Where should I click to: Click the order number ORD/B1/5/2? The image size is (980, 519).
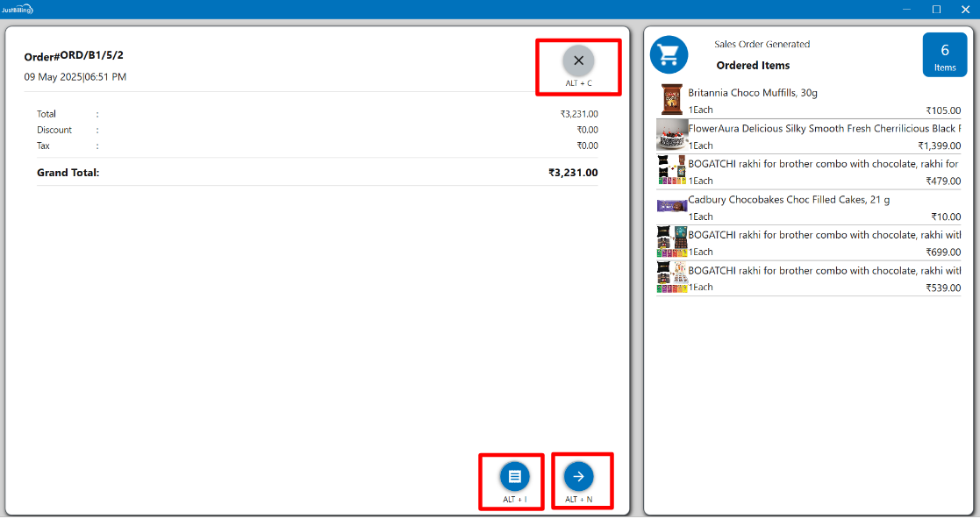click(x=91, y=55)
